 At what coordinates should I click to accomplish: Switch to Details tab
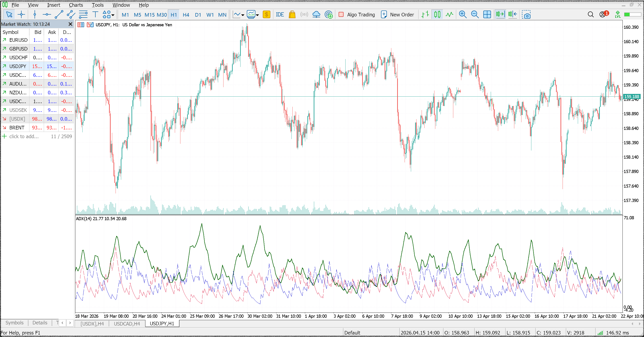coord(40,323)
